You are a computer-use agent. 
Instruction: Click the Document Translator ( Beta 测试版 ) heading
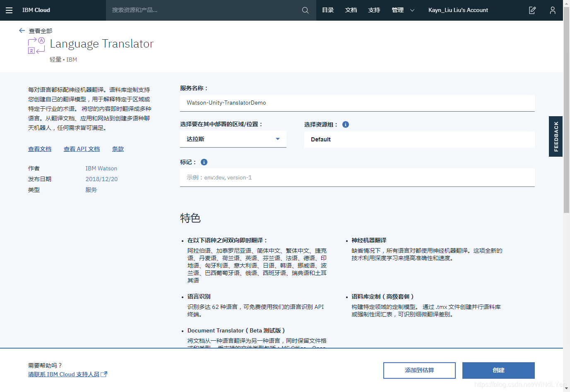(236, 330)
